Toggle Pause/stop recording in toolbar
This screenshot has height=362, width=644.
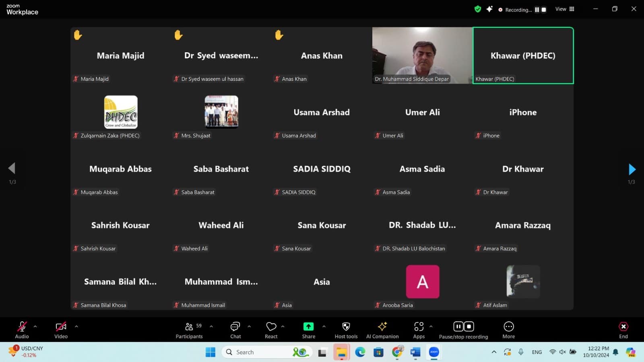(x=463, y=330)
